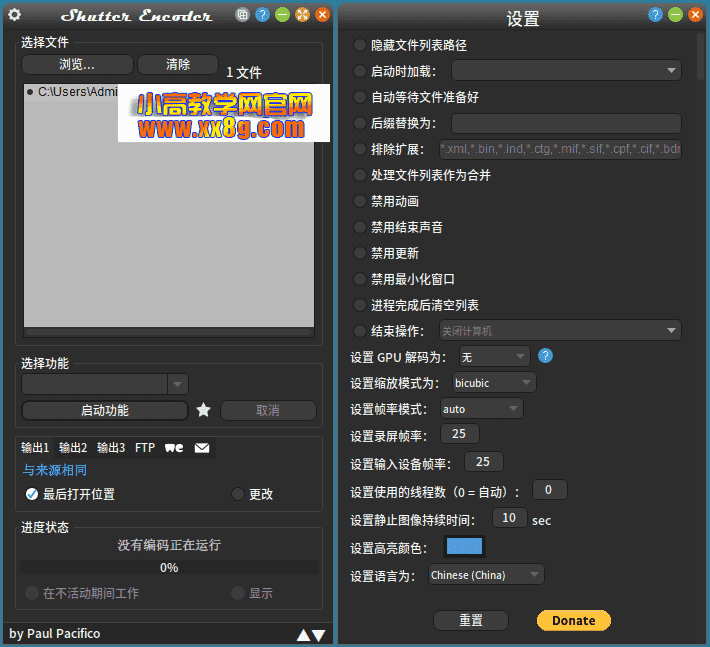Viewport: 710px width, 647px height.
Task: Click the 后缀替换为 text field
Action: click(566, 123)
